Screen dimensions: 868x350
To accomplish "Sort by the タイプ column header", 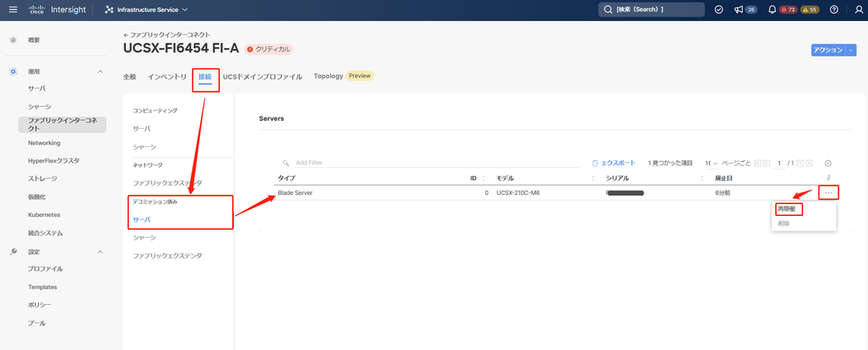I will pyautogui.click(x=286, y=178).
